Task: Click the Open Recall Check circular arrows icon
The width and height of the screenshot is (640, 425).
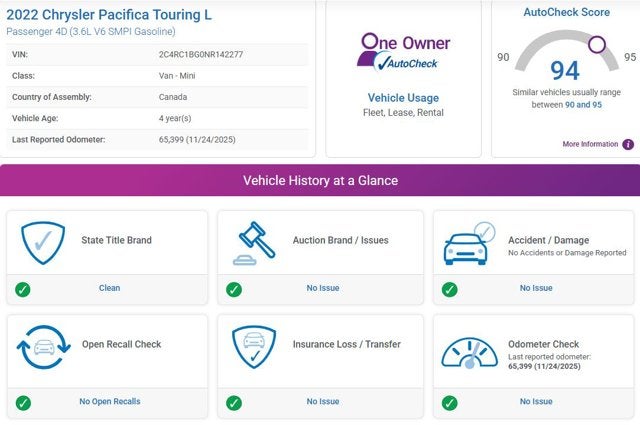Action: tap(42, 346)
